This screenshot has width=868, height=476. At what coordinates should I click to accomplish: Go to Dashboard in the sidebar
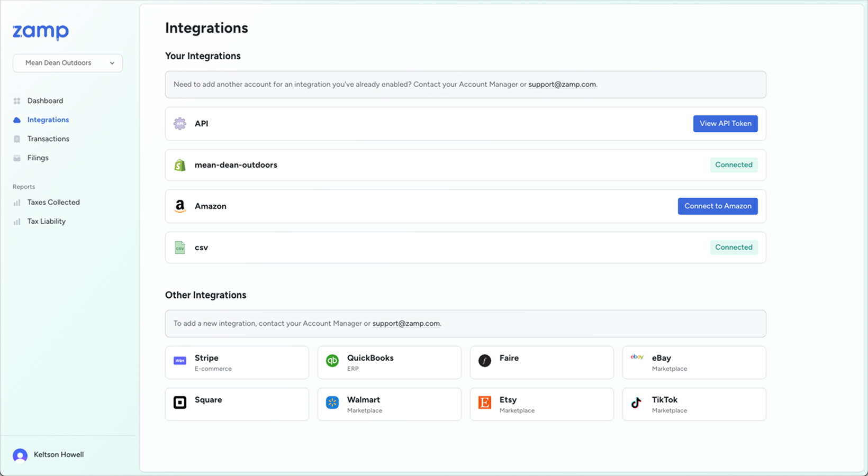[45, 100]
